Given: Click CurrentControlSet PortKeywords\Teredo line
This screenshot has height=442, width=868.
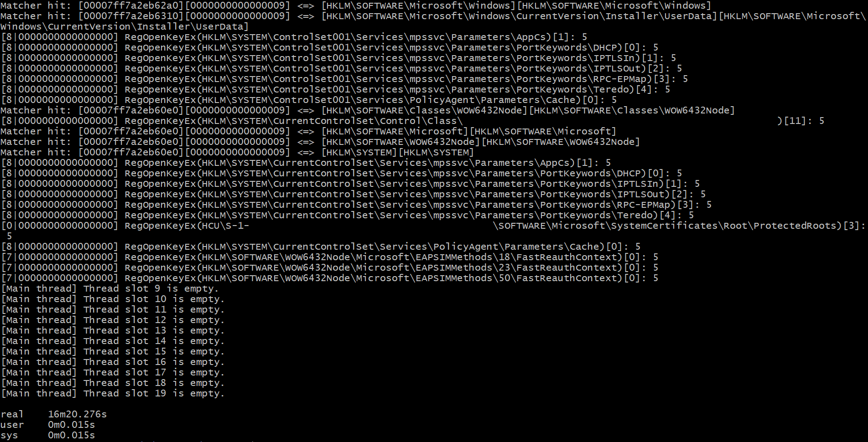Looking at the screenshot, I should (x=348, y=215).
